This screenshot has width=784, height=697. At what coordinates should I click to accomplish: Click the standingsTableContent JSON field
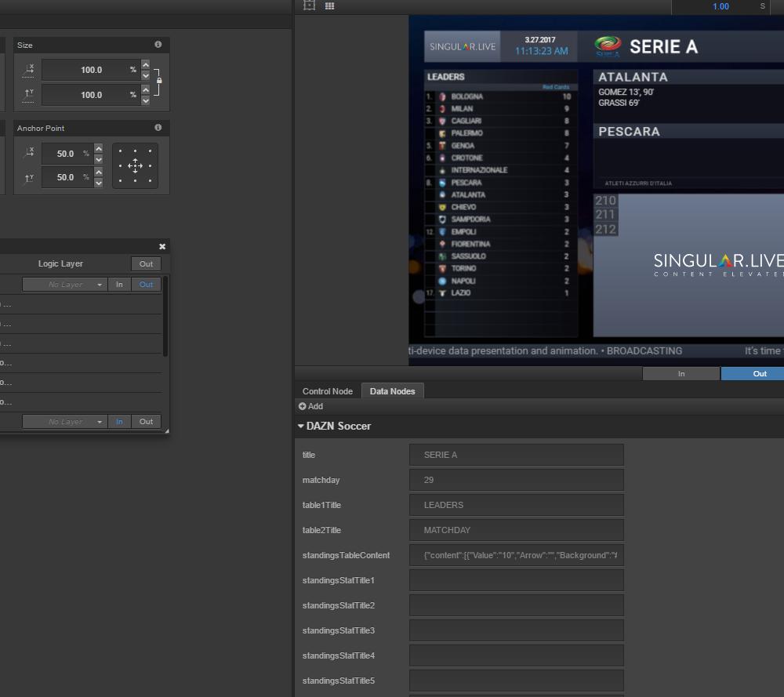[x=517, y=556]
